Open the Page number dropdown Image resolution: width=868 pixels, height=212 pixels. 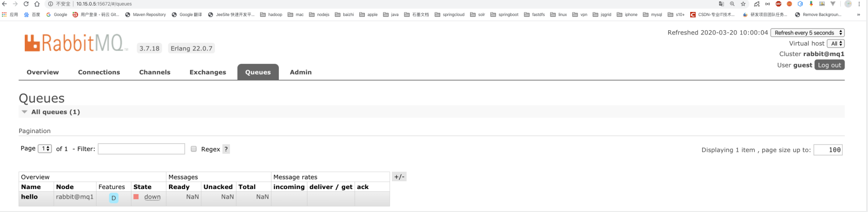click(x=45, y=148)
